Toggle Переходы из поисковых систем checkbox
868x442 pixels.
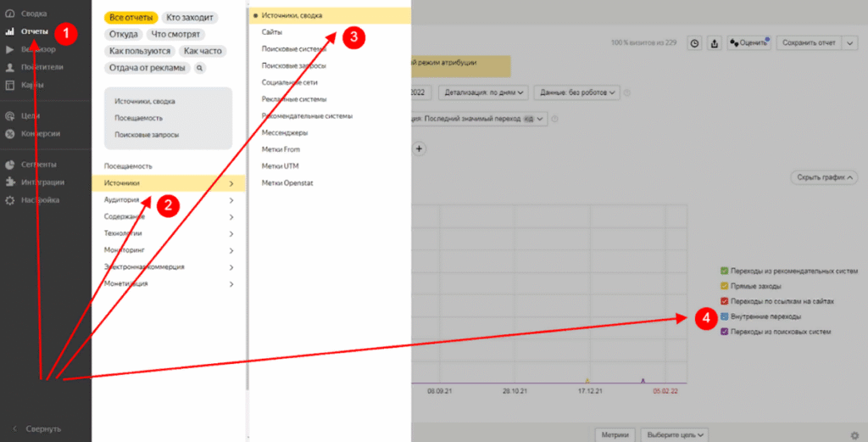click(724, 332)
